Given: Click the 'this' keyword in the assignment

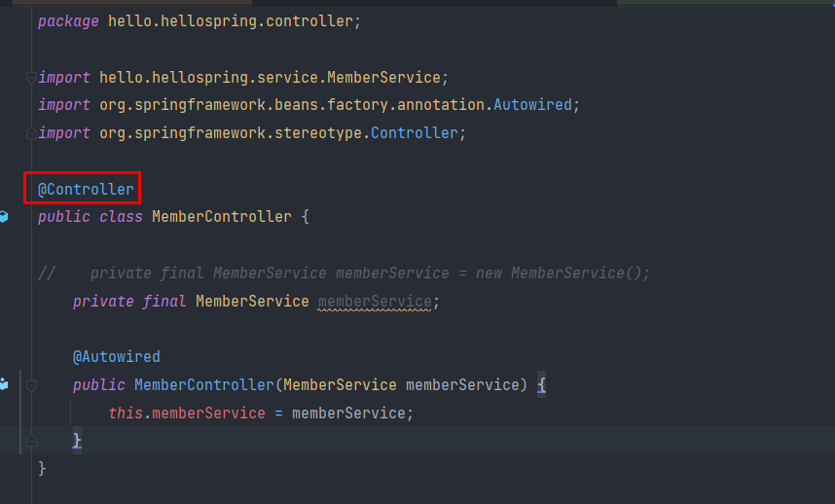Looking at the screenshot, I should tap(126, 413).
